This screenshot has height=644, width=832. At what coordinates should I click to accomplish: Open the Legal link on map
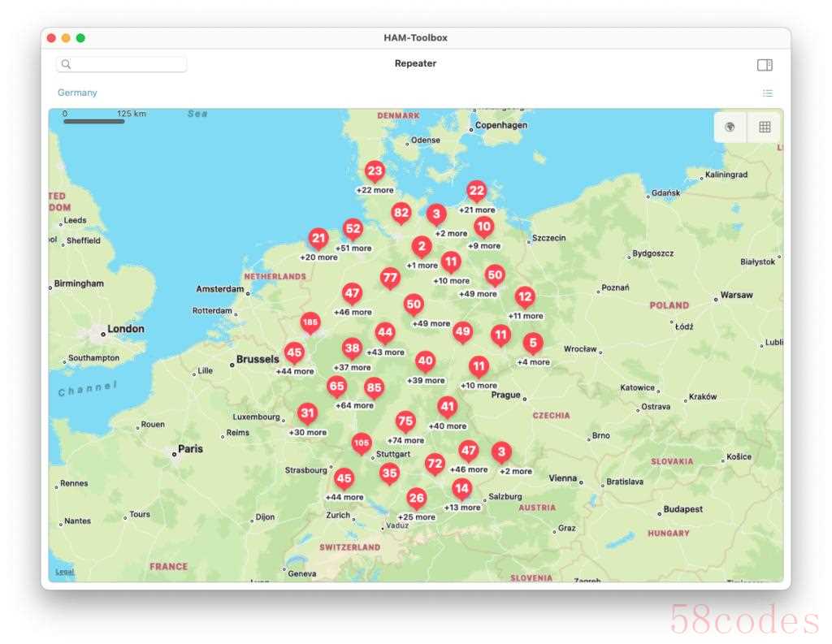[x=65, y=572]
